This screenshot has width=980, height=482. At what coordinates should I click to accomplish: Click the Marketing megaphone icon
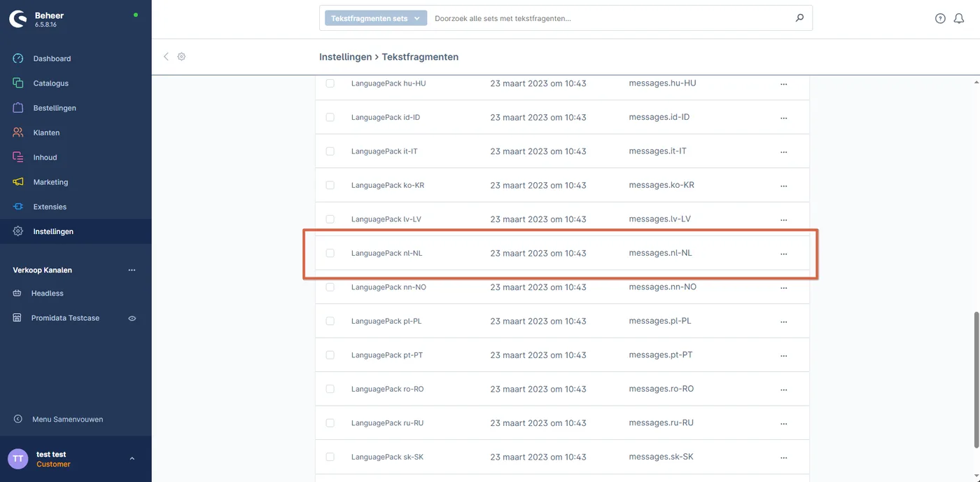point(18,182)
